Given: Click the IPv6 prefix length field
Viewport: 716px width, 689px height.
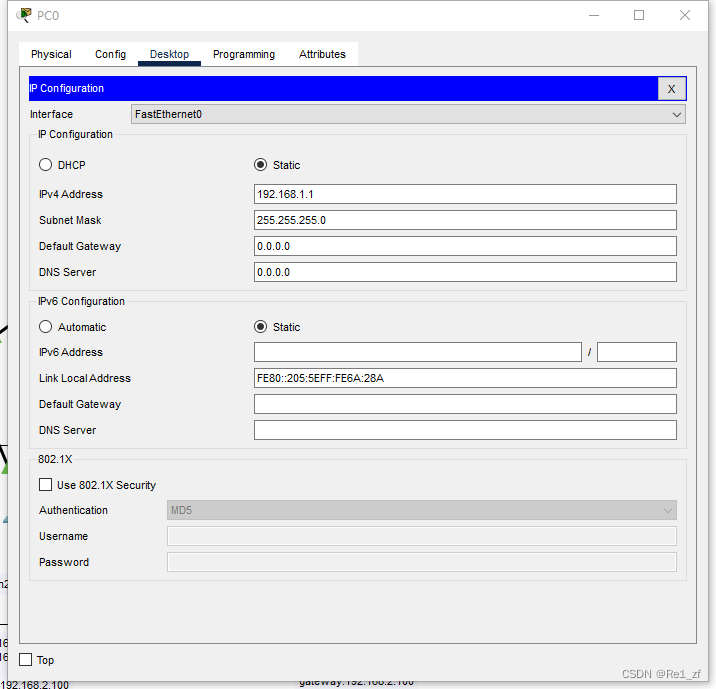Looking at the screenshot, I should point(637,352).
